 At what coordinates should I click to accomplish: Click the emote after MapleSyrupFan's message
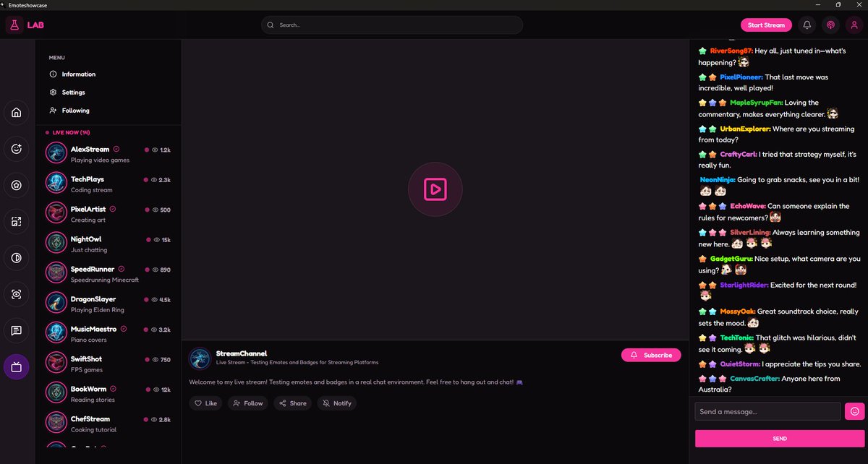[833, 114]
